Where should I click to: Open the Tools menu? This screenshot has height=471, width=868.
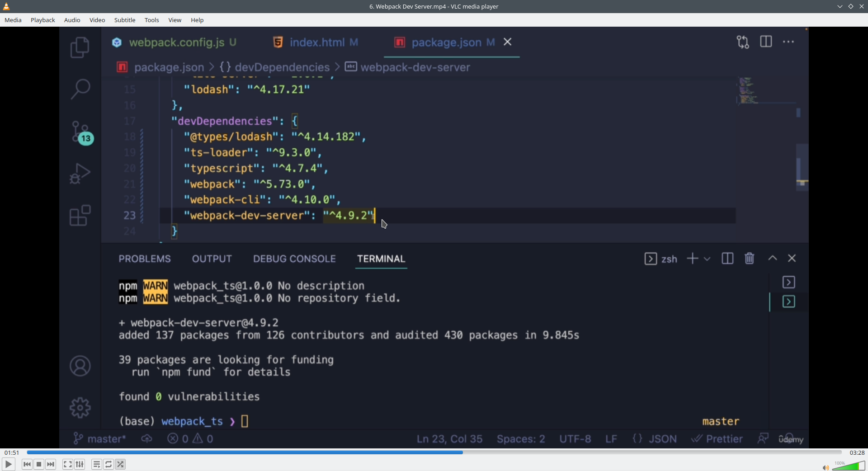(x=152, y=20)
